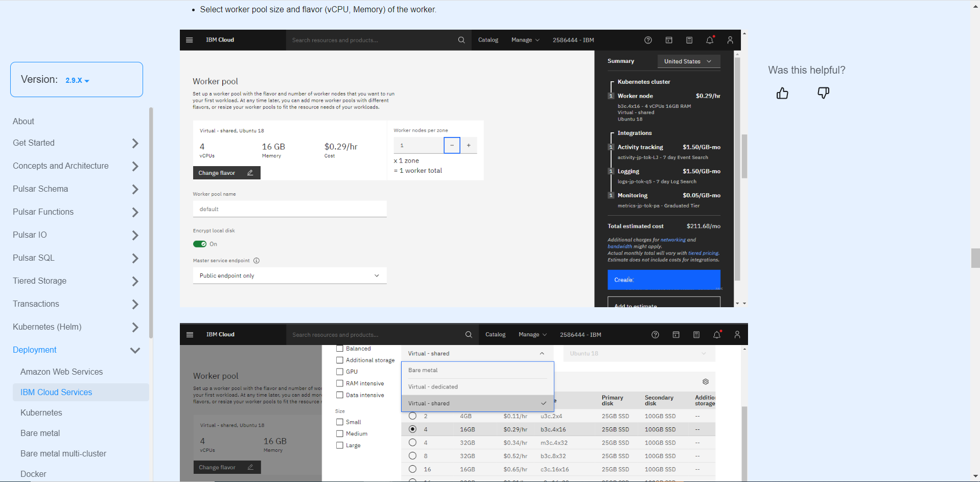Open Catalog in lower IBM Cloud header
Viewport: 980px width, 482px height.
click(495, 335)
